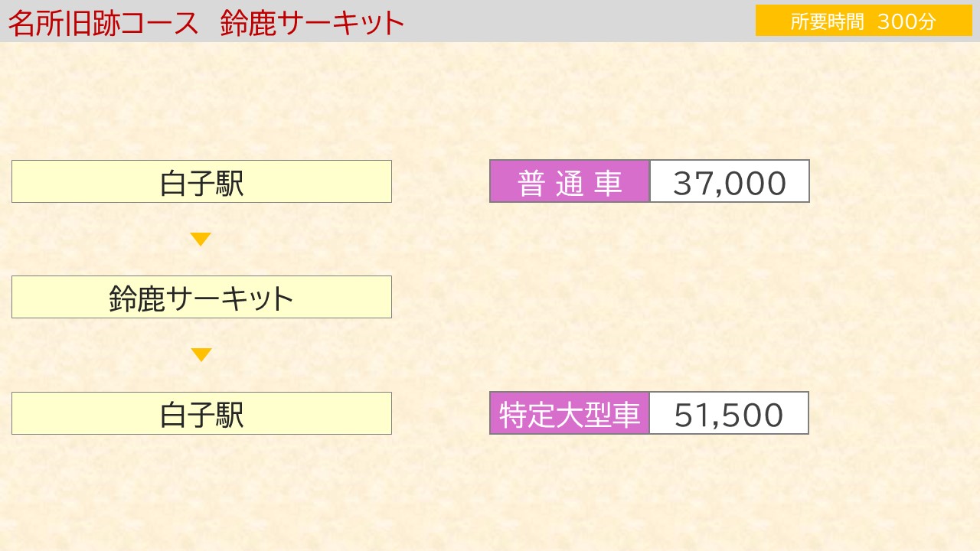
Task: Click the 白子駅 text in departure box
Action: 202,183
